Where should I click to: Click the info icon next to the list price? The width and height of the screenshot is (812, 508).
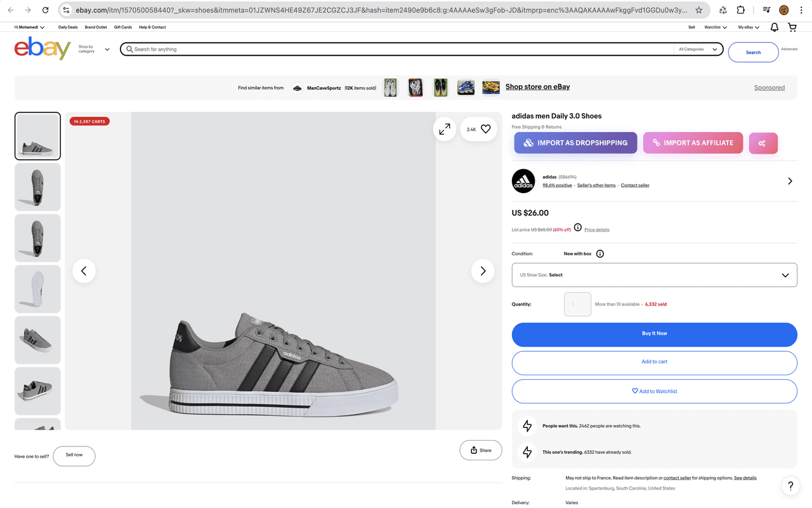pyautogui.click(x=578, y=227)
